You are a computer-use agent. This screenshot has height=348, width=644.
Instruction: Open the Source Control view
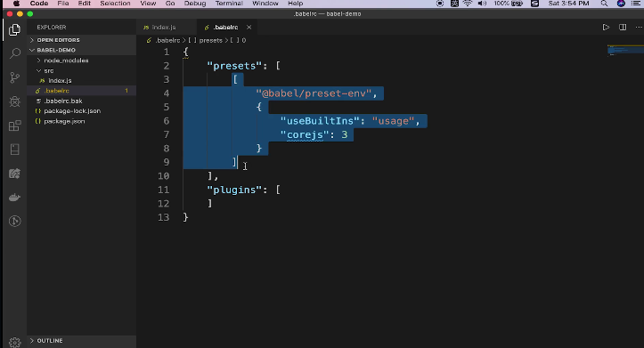pyautogui.click(x=15, y=77)
